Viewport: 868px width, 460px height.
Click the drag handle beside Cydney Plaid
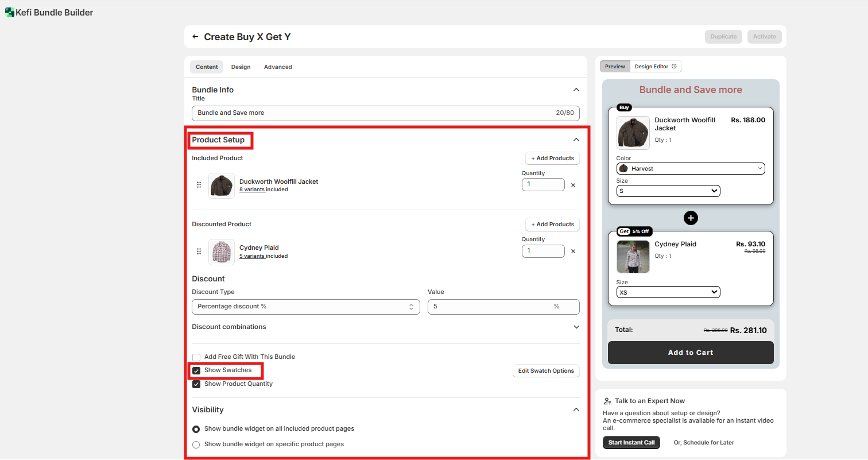(199, 252)
